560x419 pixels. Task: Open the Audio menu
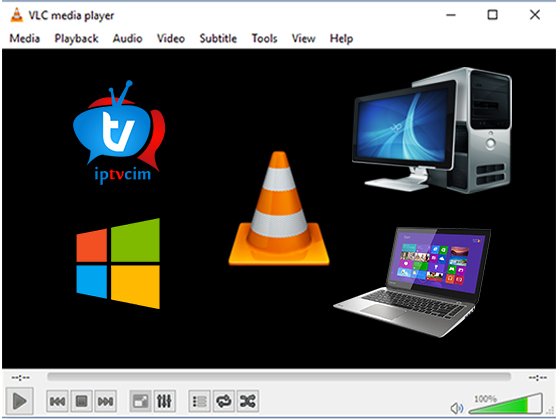coord(128,38)
